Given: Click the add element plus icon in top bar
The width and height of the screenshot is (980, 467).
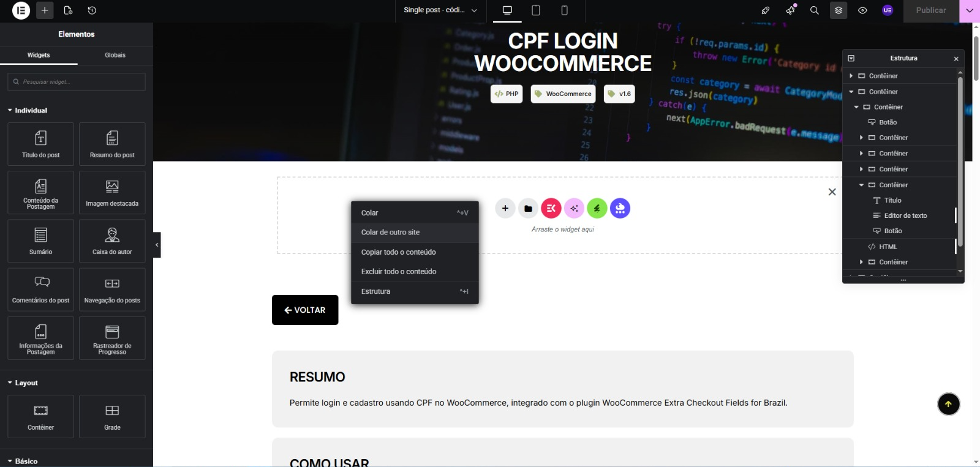Looking at the screenshot, I should (45, 10).
